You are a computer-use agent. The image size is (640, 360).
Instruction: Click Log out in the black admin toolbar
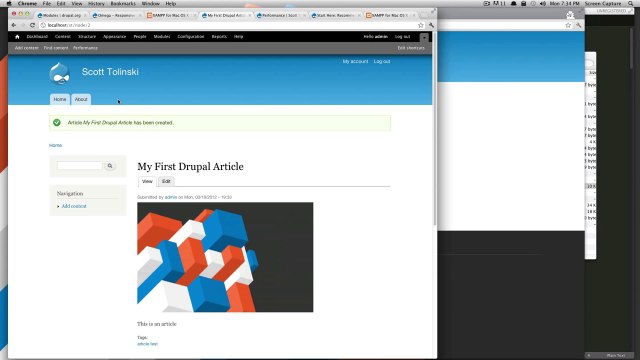402,37
